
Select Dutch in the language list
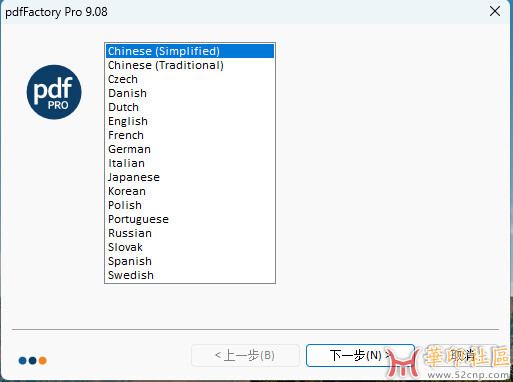tap(190, 107)
